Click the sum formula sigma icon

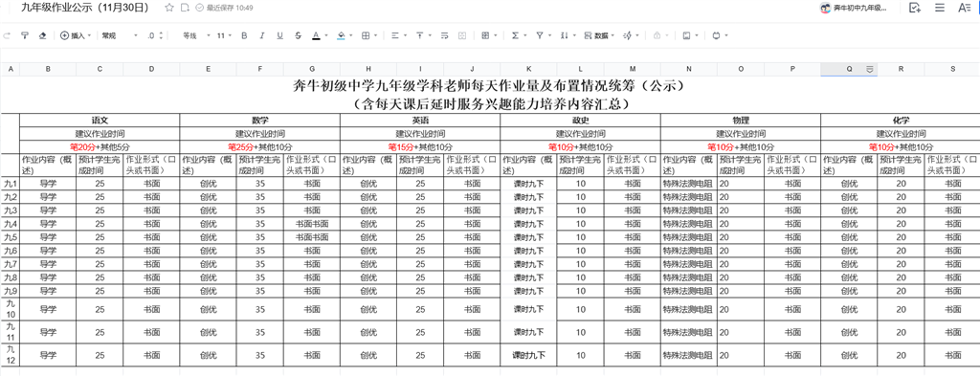click(515, 35)
